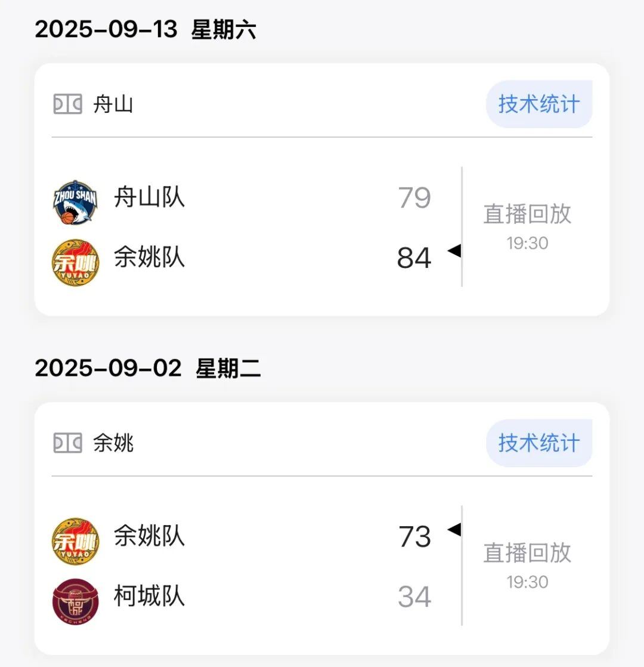Click the 舟山 venue label
The height and width of the screenshot is (667, 644).
pos(113,105)
